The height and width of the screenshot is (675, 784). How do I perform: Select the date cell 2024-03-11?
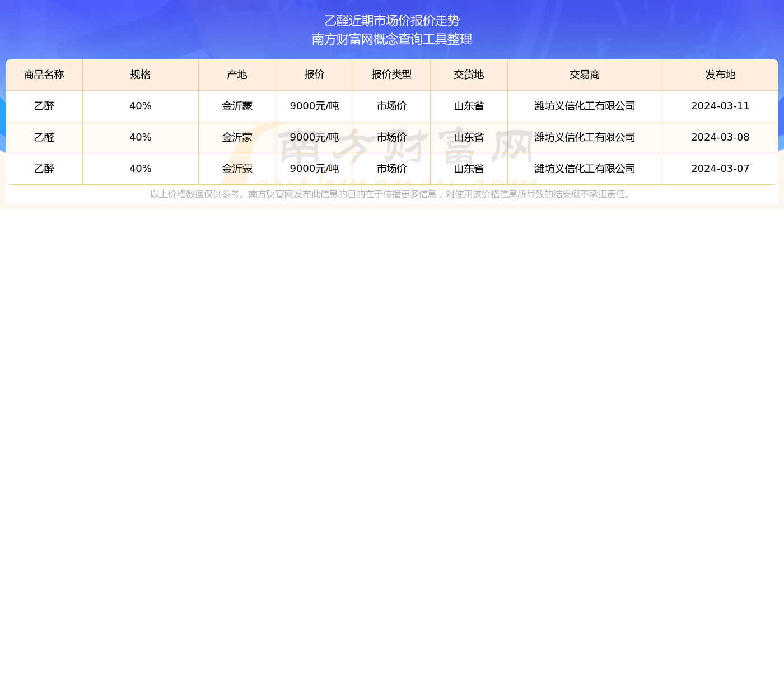pyautogui.click(x=720, y=106)
